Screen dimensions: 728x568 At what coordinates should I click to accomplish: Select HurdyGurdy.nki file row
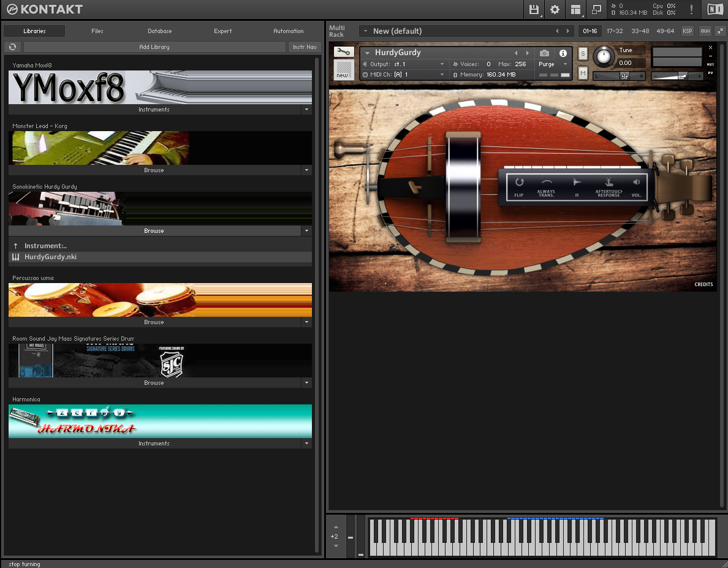click(160, 257)
